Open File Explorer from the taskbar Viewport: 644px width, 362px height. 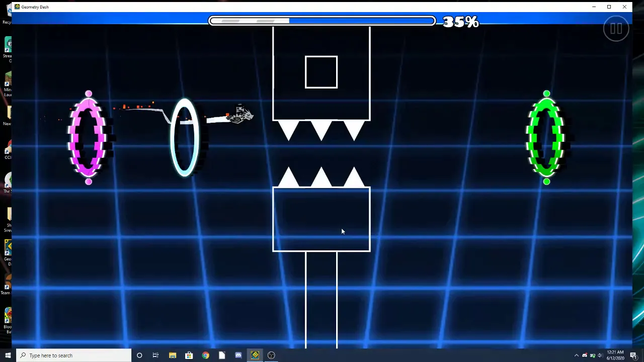(x=173, y=355)
